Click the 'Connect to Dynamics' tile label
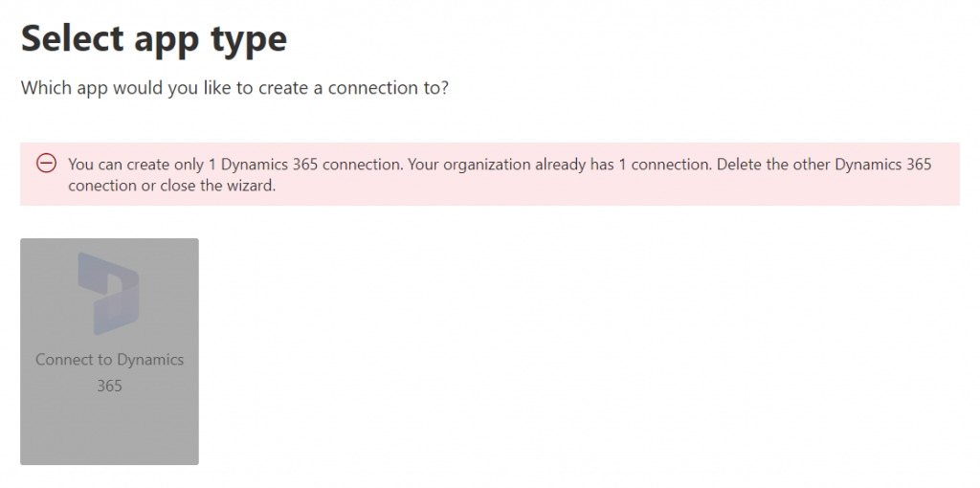The height and width of the screenshot is (488, 980). (109, 360)
